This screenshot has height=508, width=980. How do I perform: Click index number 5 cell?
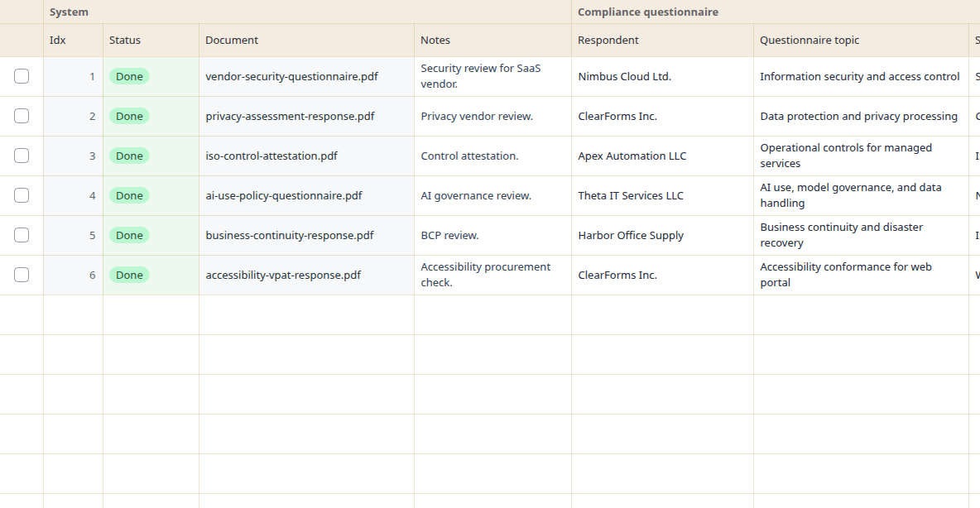73,235
